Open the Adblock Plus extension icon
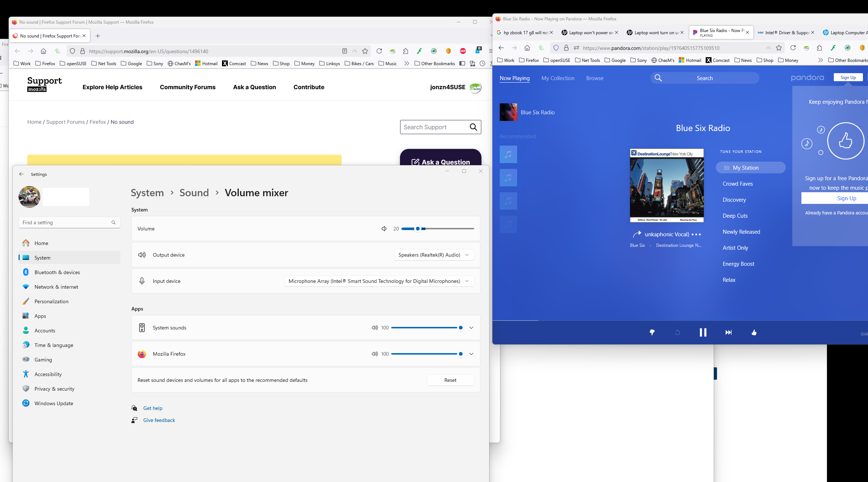 463,51
